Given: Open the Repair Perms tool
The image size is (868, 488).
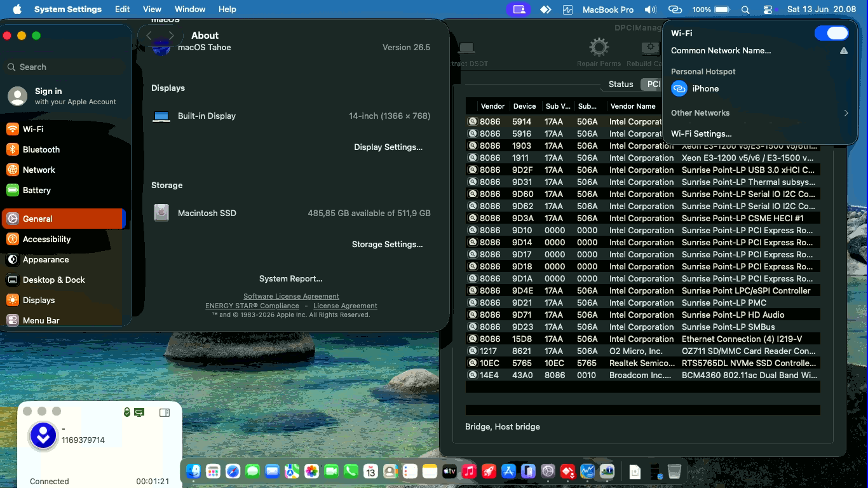Looking at the screenshot, I should pos(599,52).
